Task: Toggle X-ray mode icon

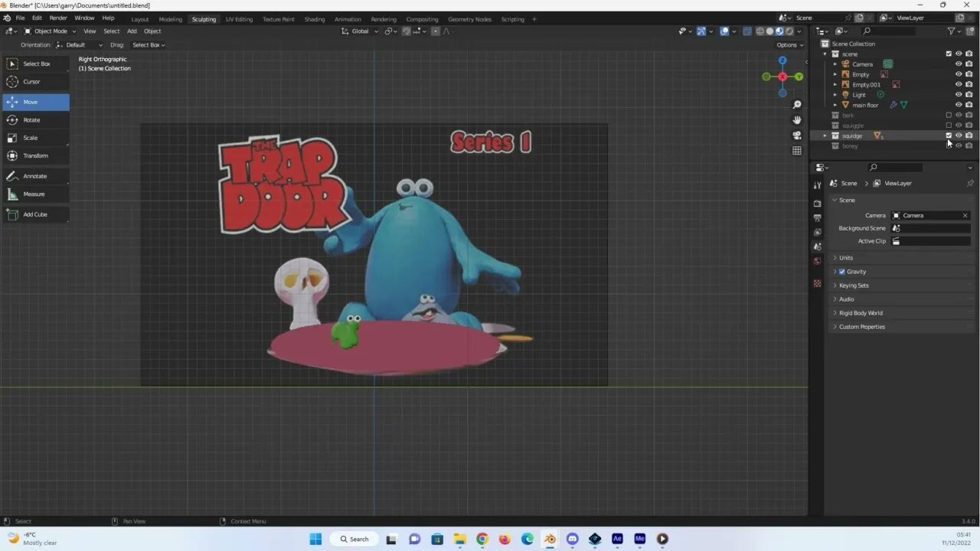Action: click(746, 31)
